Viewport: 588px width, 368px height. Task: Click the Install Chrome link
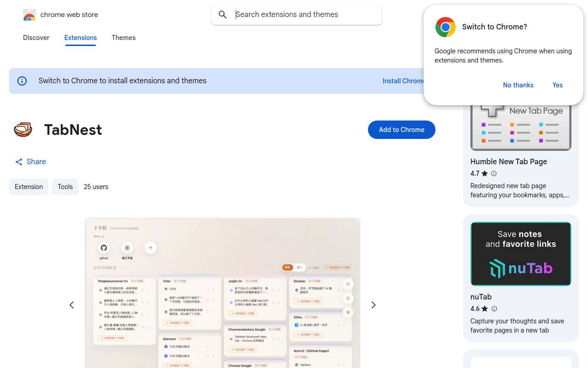[x=403, y=81]
